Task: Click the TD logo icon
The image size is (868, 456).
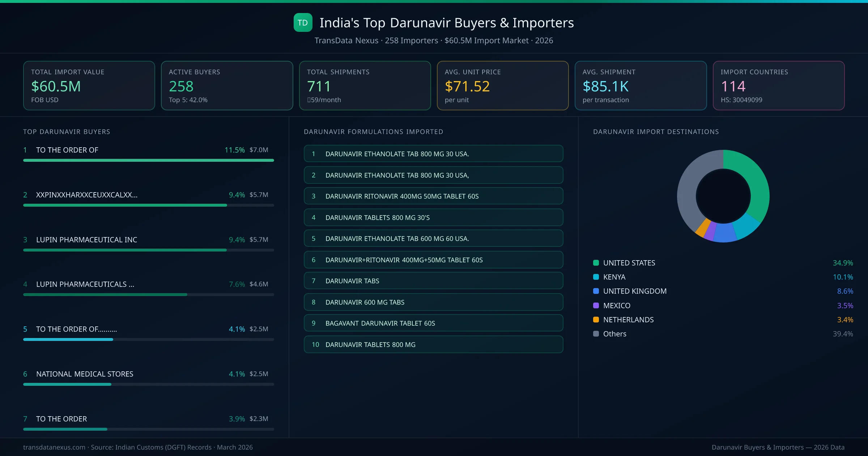Action: (x=303, y=23)
